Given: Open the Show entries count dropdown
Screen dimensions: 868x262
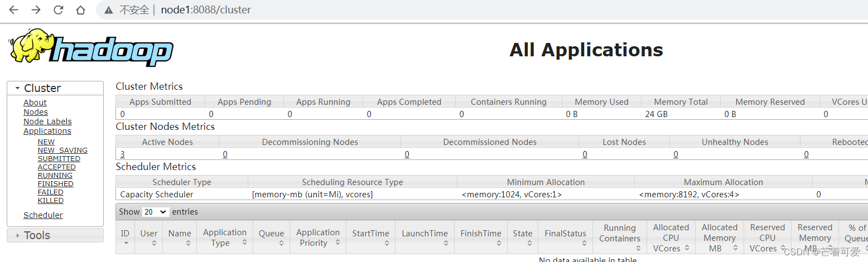Looking at the screenshot, I should [x=156, y=212].
